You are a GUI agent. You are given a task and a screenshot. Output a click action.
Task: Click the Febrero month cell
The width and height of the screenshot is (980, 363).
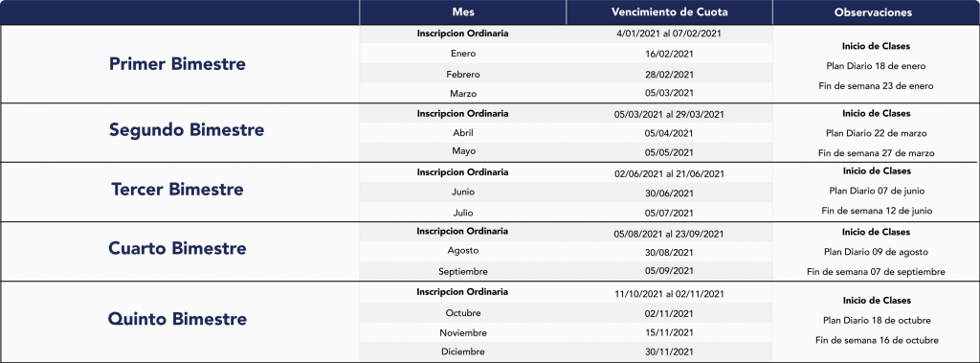(x=463, y=74)
